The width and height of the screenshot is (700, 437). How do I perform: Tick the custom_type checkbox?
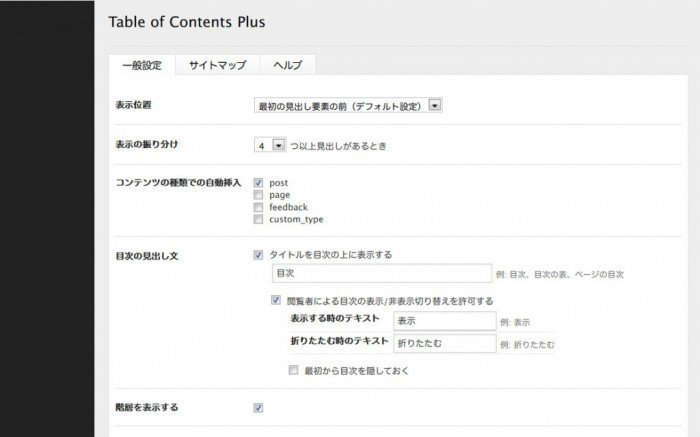pyautogui.click(x=259, y=219)
